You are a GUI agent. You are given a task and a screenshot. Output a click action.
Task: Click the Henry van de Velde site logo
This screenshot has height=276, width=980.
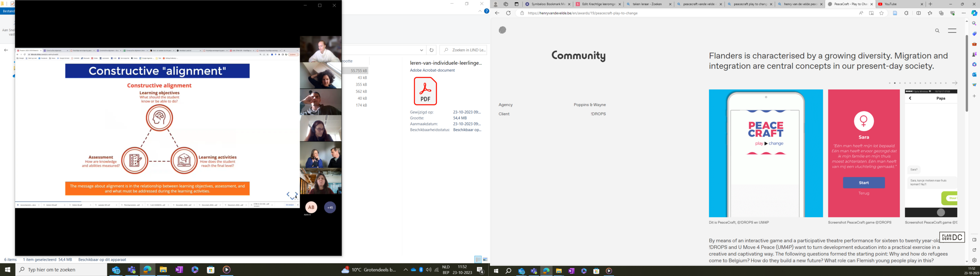tap(503, 30)
